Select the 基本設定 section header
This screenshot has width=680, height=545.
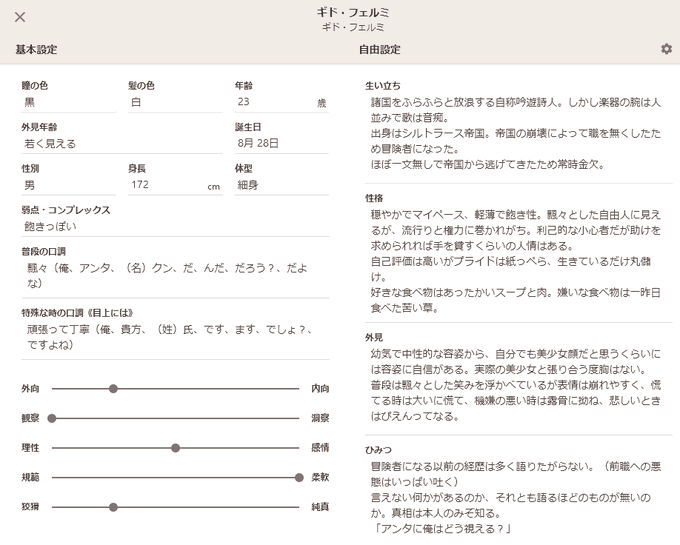pos(36,49)
